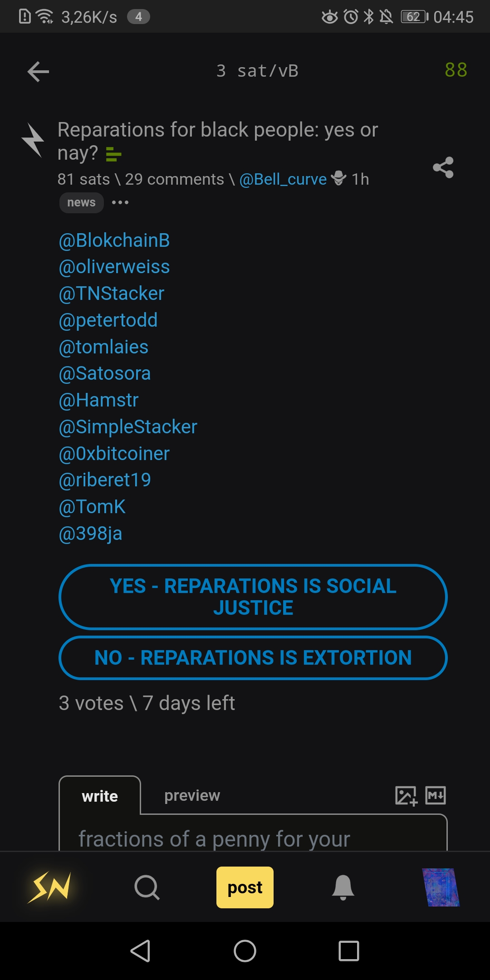Switch to the preview tab
Viewport: 490px width, 980px height.
tap(192, 795)
